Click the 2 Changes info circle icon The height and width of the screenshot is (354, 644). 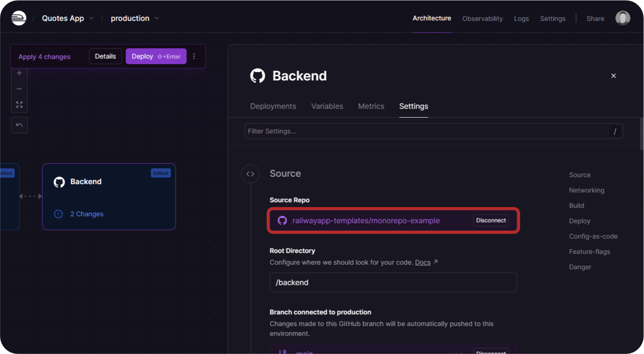point(58,214)
